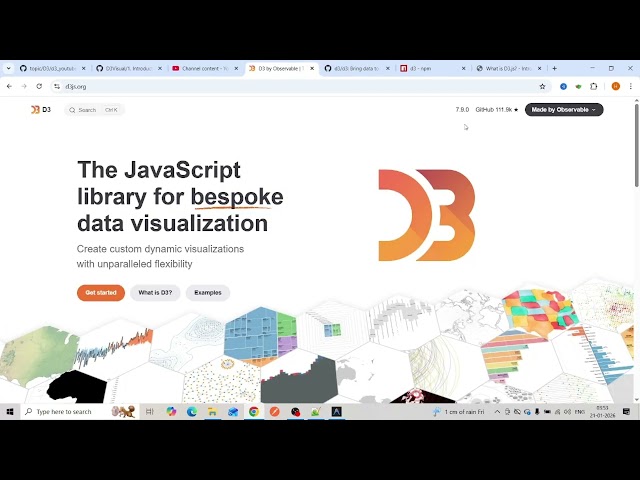Click the 1 cm of rain weather widget
The width and height of the screenshot is (640, 480).
[459, 412]
